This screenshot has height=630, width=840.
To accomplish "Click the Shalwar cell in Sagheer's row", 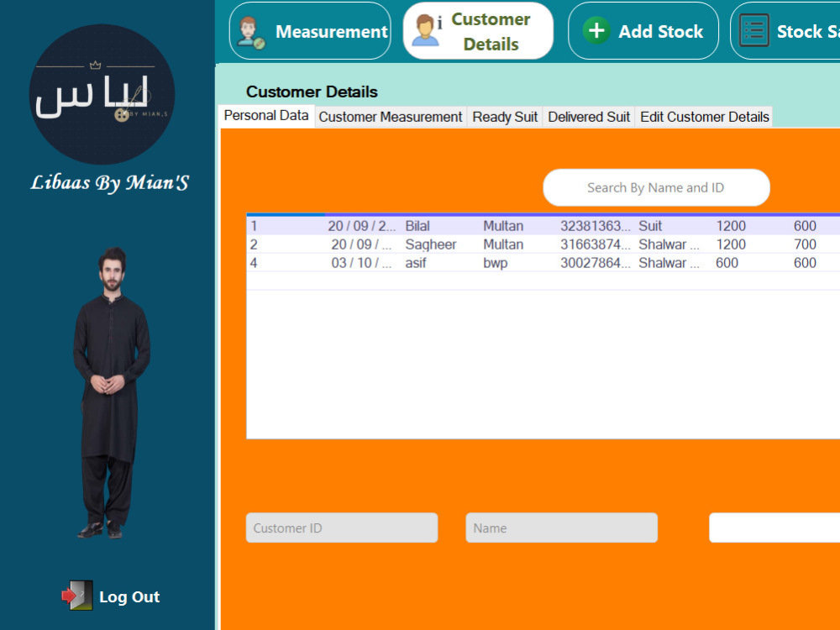I will point(669,244).
